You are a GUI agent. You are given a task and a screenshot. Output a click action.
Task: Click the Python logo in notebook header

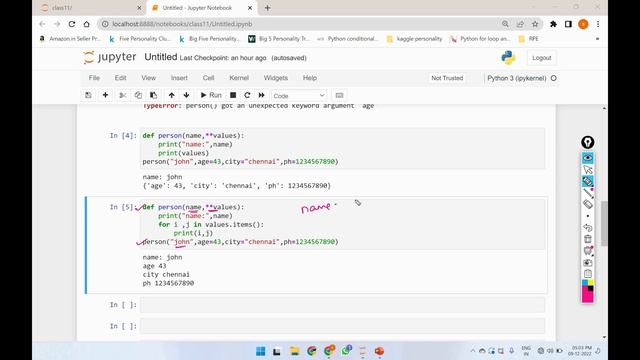coord(508,58)
